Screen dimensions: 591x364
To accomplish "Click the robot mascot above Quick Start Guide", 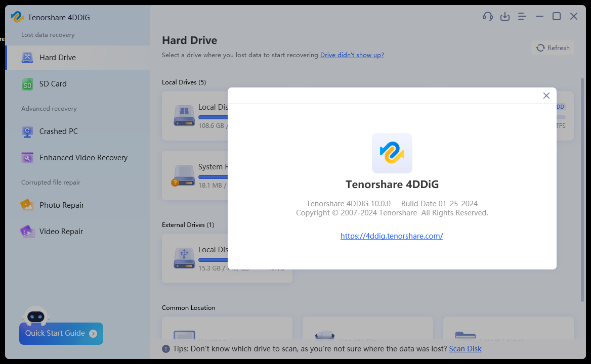I will tap(36, 315).
